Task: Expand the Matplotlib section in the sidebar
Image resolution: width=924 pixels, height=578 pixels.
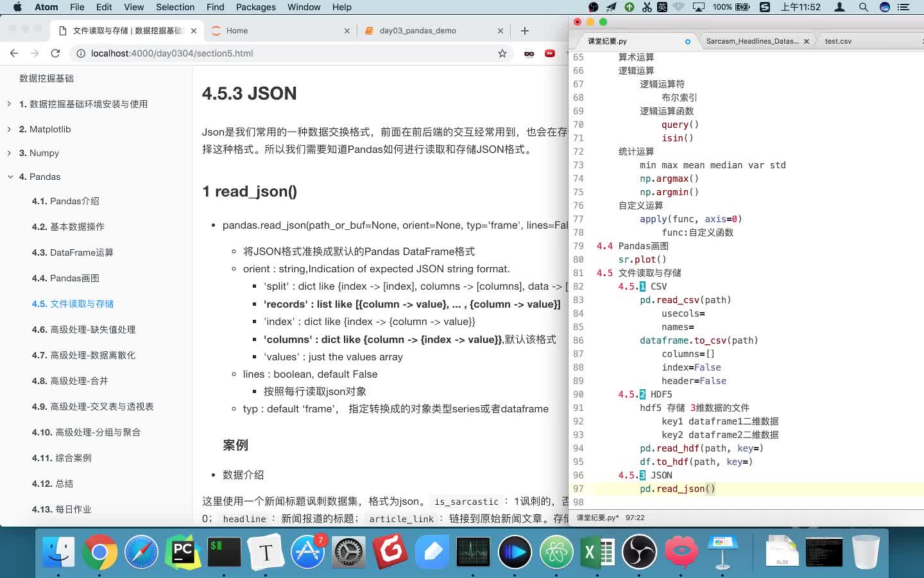Action: click(x=8, y=129)
